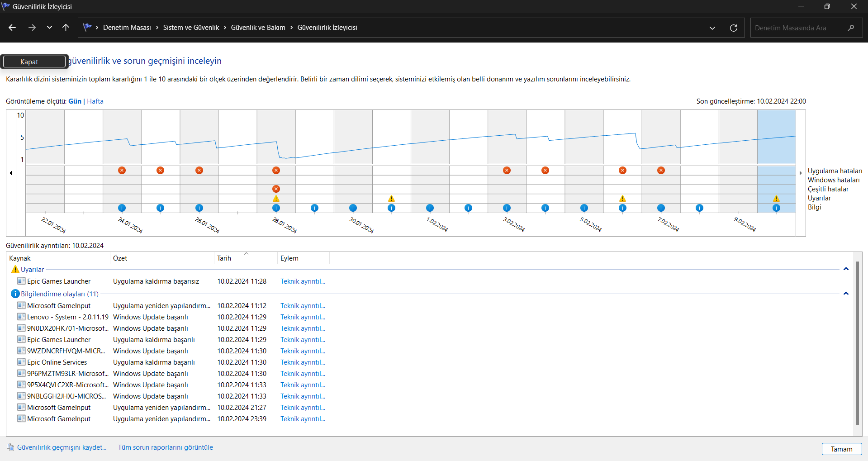Click info icon in highlighted last day column
868x461 pixels.
776,208
